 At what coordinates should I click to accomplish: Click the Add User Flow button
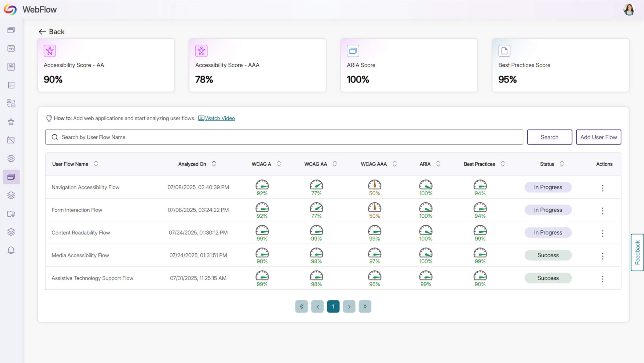click(x=598, y=137)
